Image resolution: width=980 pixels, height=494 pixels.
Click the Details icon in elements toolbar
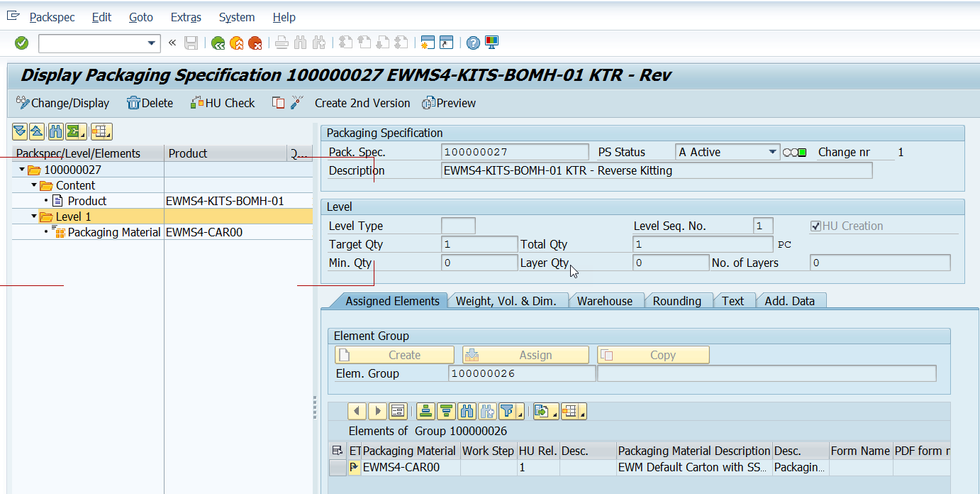point(398,411)
